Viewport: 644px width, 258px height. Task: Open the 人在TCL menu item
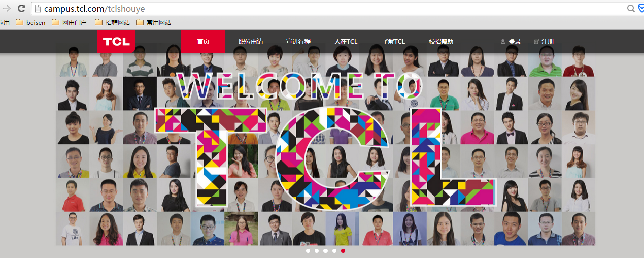346,42
